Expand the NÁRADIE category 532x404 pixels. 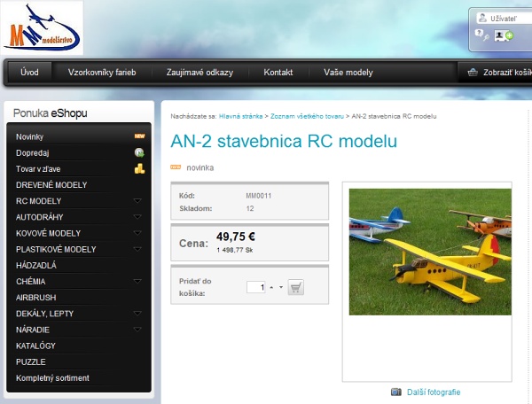[137, 329]
